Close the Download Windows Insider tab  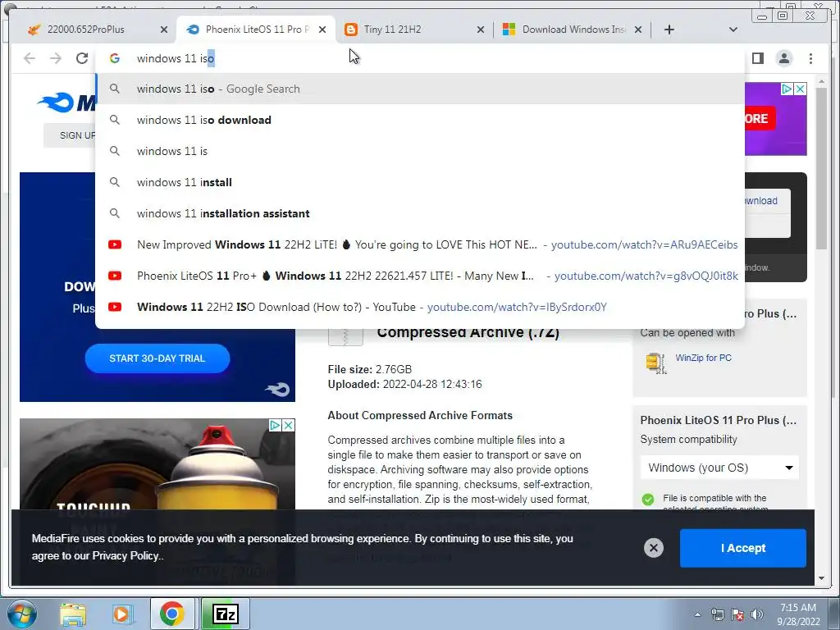pyautogui.click(x=638, y=30)
